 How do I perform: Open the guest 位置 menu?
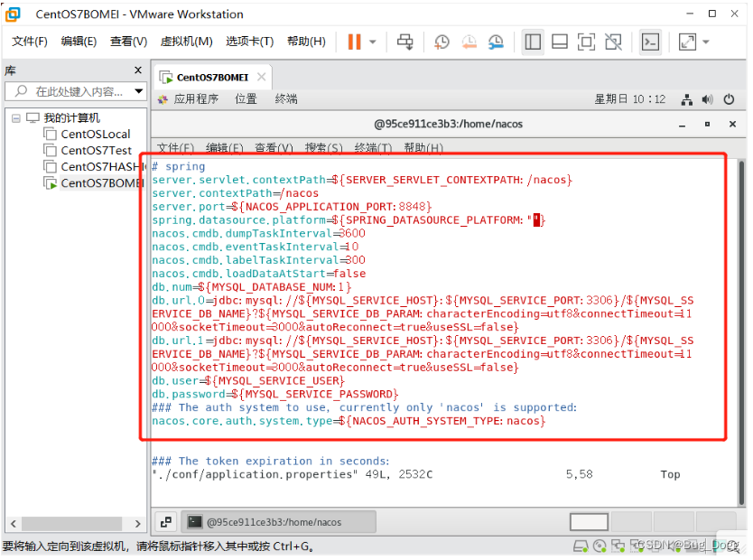tap(246, 99)
